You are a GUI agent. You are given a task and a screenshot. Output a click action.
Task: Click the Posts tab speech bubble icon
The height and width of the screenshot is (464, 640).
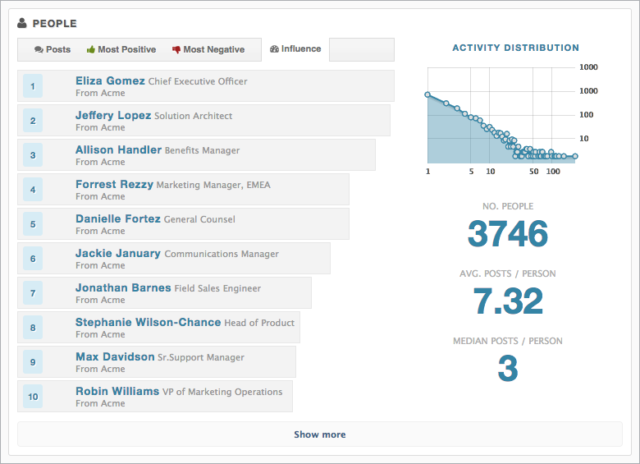pyautogui.click(x=39, y=49)
